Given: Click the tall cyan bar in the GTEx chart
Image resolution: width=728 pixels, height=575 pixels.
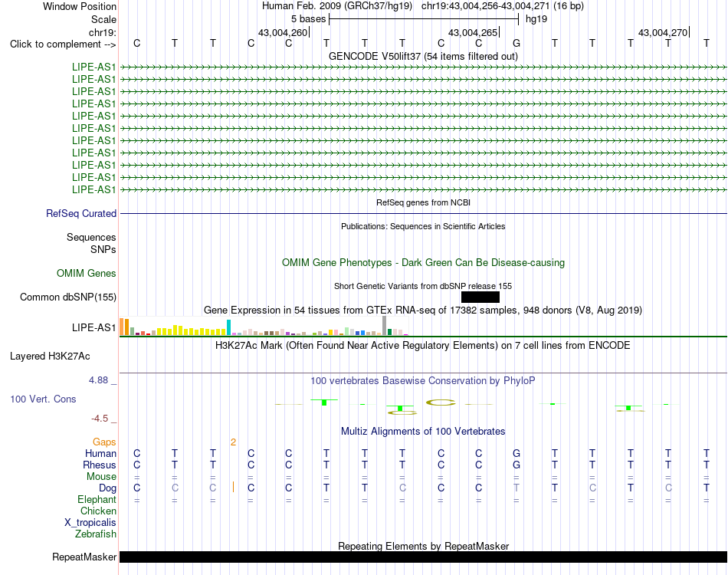Looking at the screenshot, I should [x=229, y=327].
